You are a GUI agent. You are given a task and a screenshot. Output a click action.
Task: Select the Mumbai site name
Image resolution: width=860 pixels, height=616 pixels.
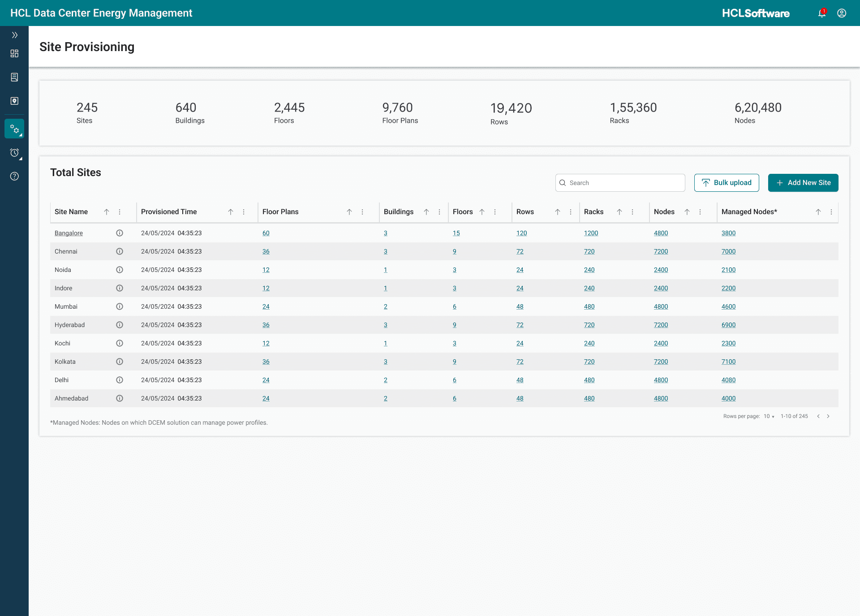66,306
